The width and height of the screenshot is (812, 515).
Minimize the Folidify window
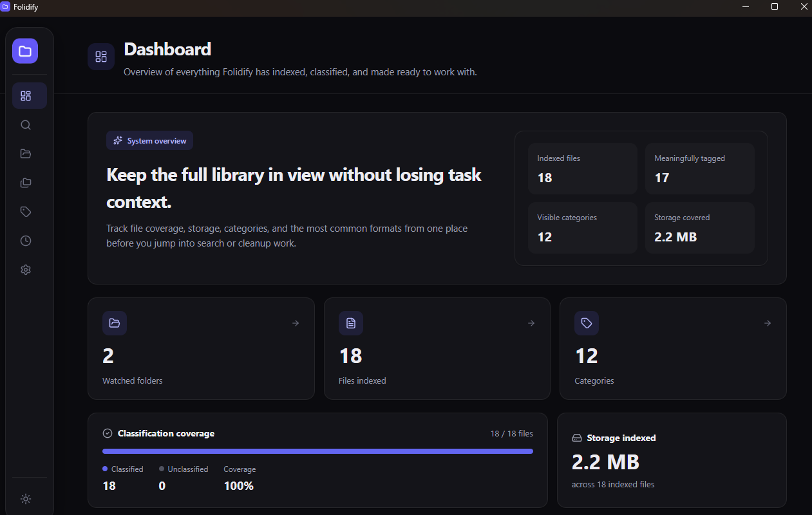(x=746, y=7)
